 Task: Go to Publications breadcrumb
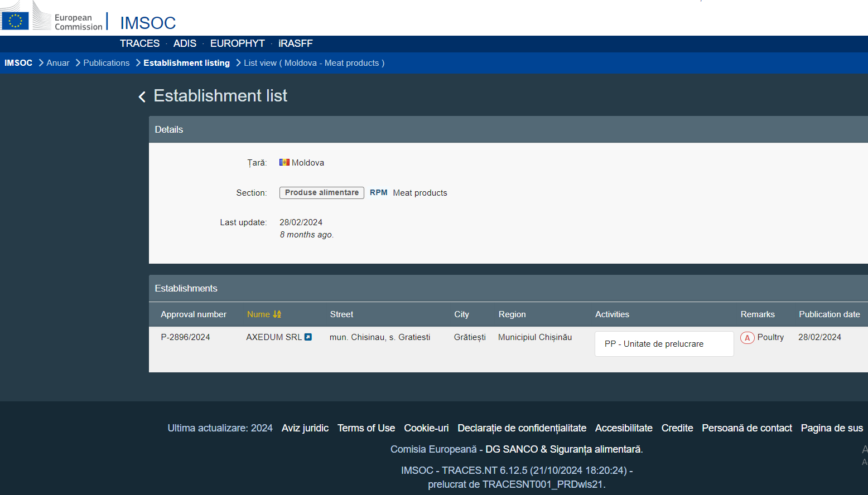106,63
